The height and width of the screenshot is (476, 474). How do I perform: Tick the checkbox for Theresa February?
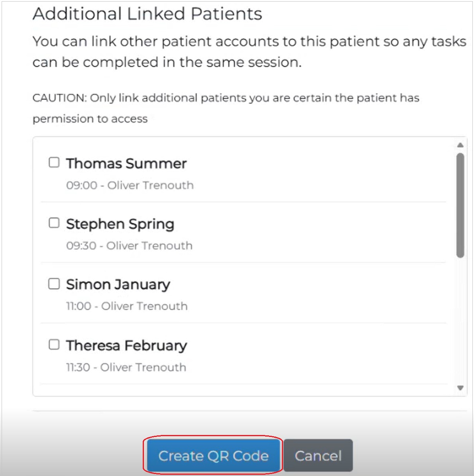pos(54,345)
